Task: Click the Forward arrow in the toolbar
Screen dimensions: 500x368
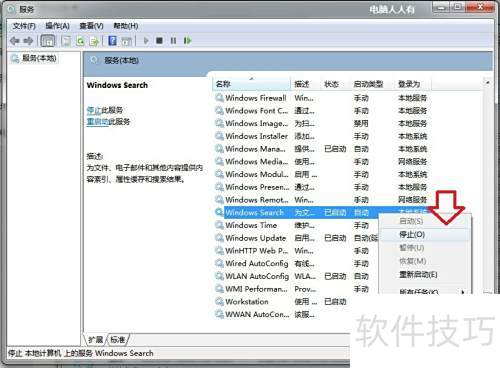Action: tap(29, 41)
